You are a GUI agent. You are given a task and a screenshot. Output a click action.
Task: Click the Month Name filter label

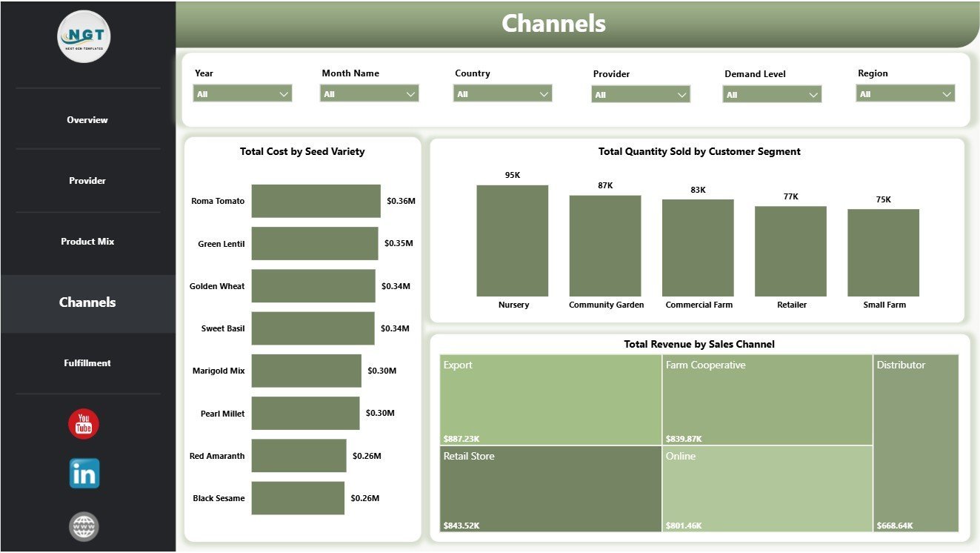pos(350,73)
